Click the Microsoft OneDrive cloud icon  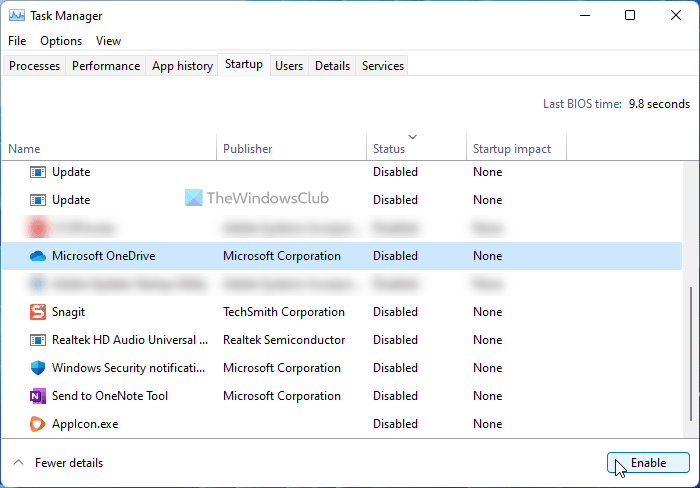pyautogui.click(x=38, y=256)
